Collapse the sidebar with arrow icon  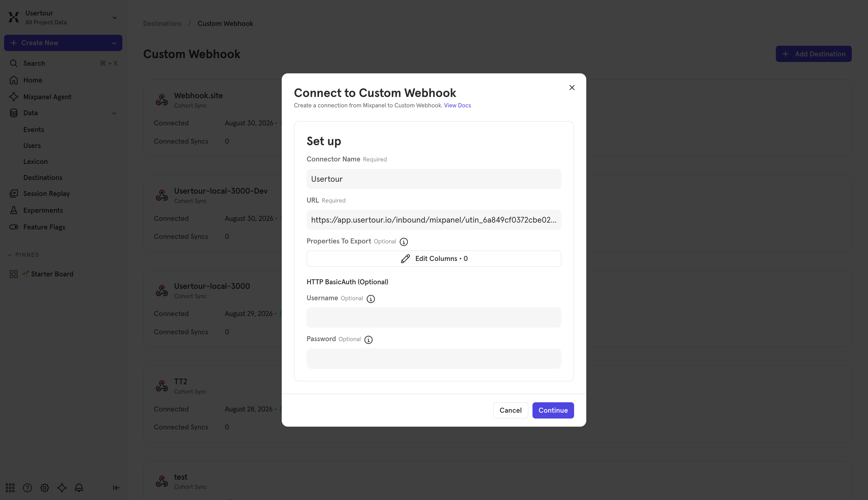pyautogui.click(x=116, y=488)
